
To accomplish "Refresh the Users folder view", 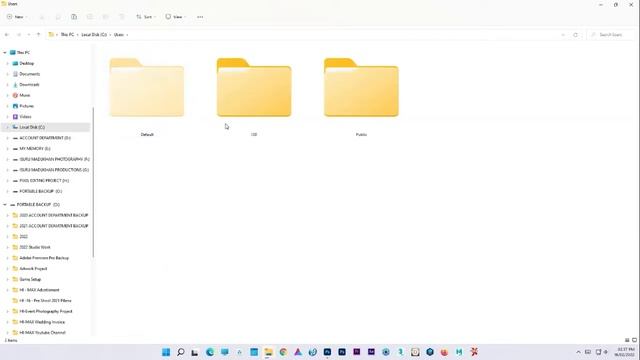I will (576, 35).
